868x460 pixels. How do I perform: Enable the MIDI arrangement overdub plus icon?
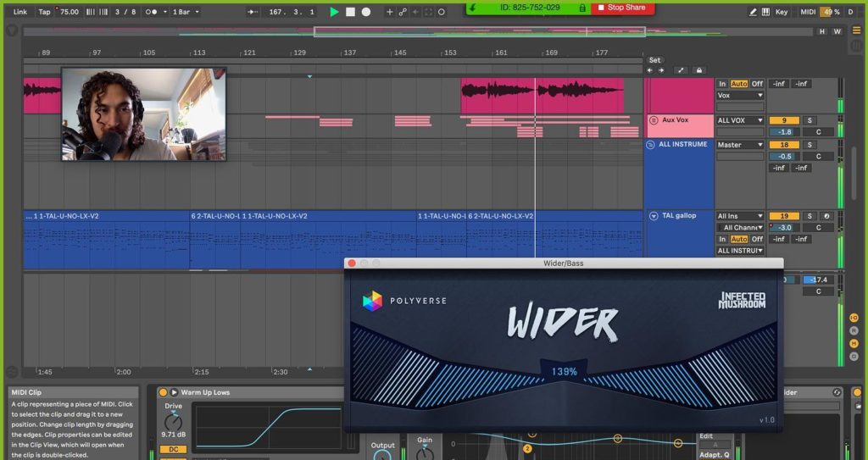tap(390, 12)
